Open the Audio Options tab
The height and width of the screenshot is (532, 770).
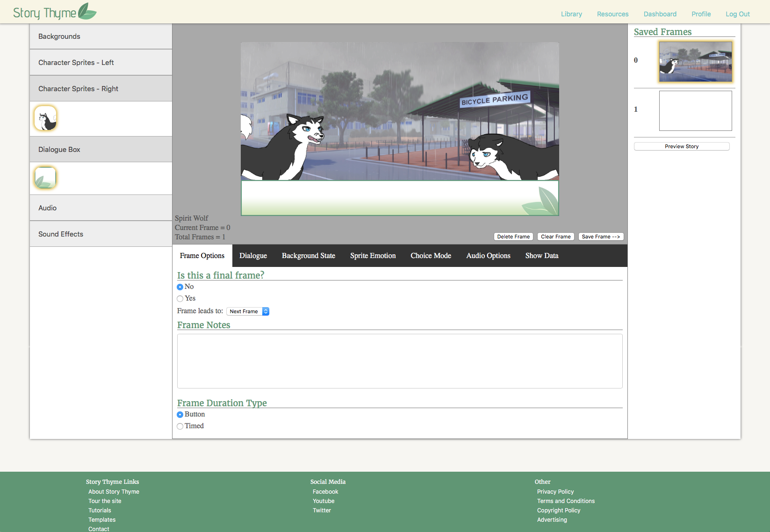488,256
